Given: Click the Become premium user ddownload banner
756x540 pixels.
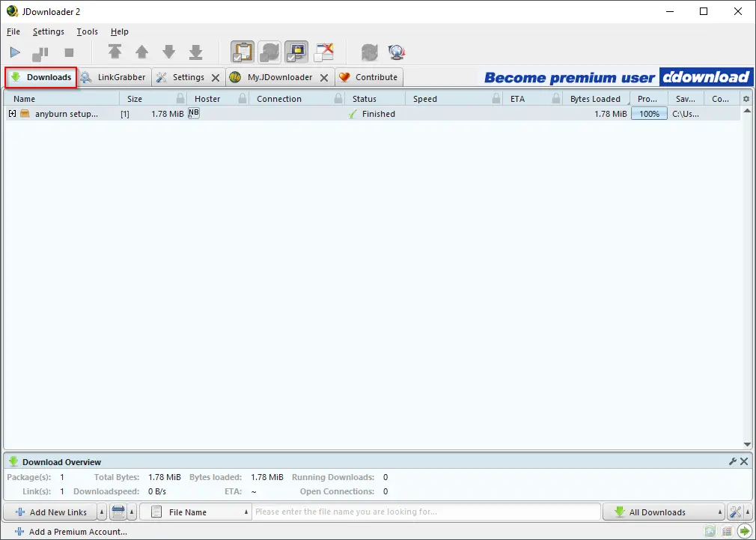Looking at the screenshot, I should pos(618,77).
